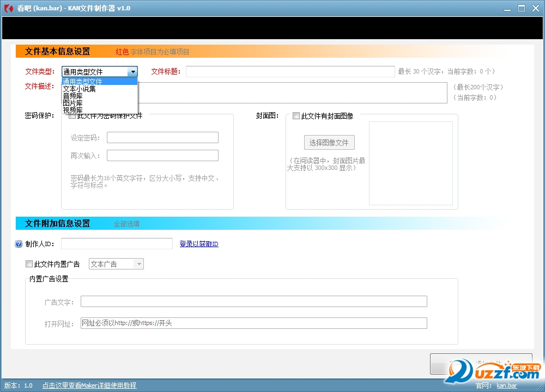Image resolution: width=545 pixels, height=392 pixels.
Task: Enable 此文件有封面图像 checkbox
Action: coord(296,116)
